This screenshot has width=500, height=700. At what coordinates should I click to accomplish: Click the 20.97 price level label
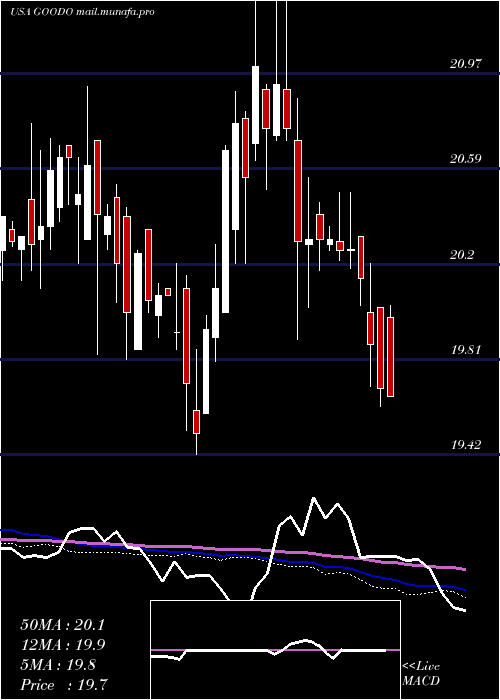[466, 64]
